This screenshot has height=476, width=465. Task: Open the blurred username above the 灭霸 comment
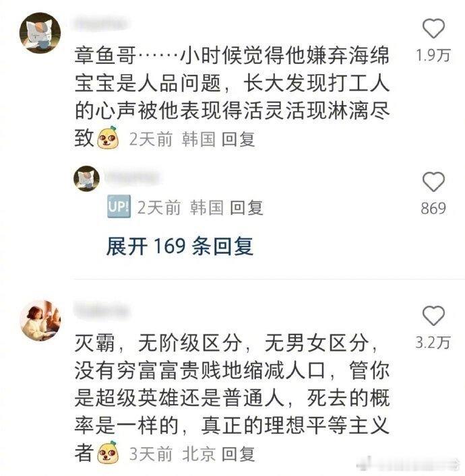click(102, 310)
